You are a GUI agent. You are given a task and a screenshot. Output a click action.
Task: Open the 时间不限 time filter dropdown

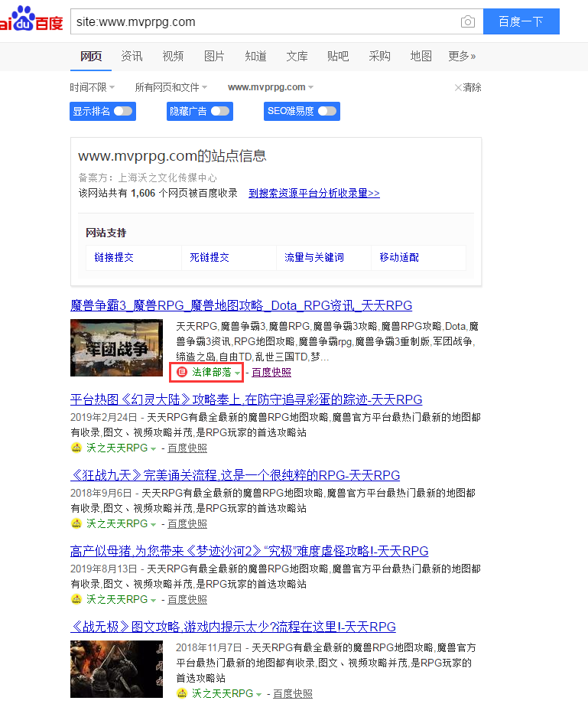click(x=92, y=87)
